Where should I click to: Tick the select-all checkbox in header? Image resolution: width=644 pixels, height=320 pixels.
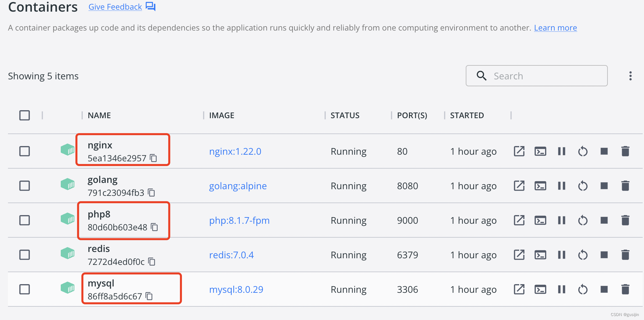pyautogui.click(x=25, y=116)
